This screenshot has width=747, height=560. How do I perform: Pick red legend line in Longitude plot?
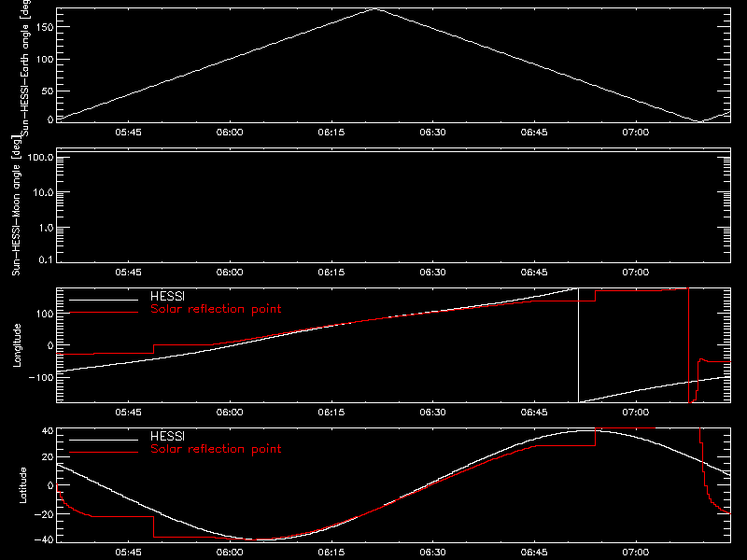click(x=104, y=313)
